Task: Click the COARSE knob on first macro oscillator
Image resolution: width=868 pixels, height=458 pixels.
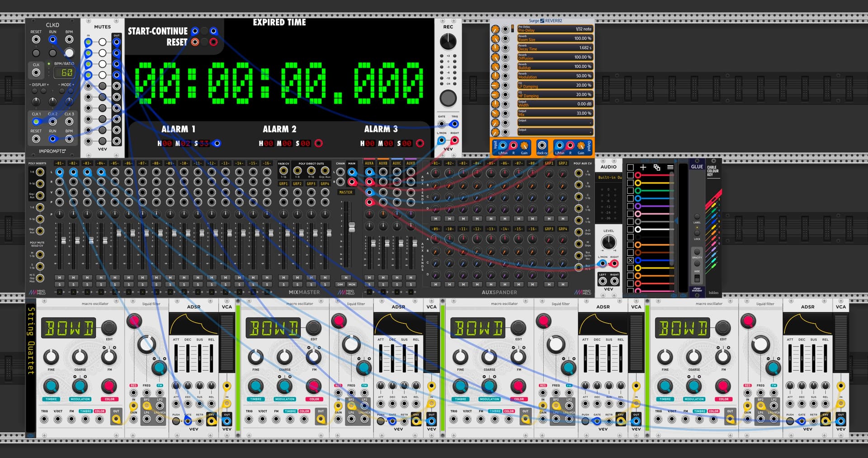Action: 80,357
